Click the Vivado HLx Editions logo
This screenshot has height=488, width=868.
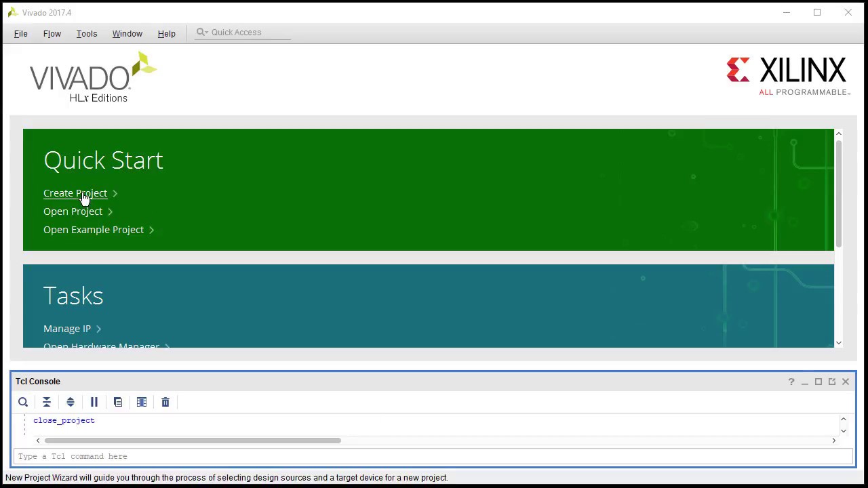coord(93,77)
